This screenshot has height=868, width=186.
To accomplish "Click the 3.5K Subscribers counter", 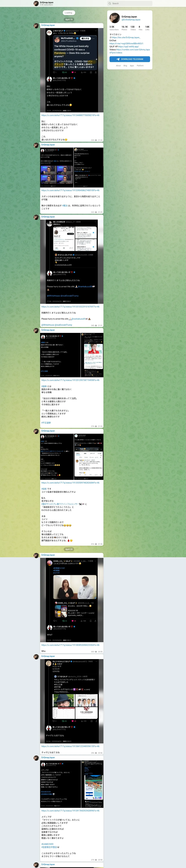I will tap(114, 28).
